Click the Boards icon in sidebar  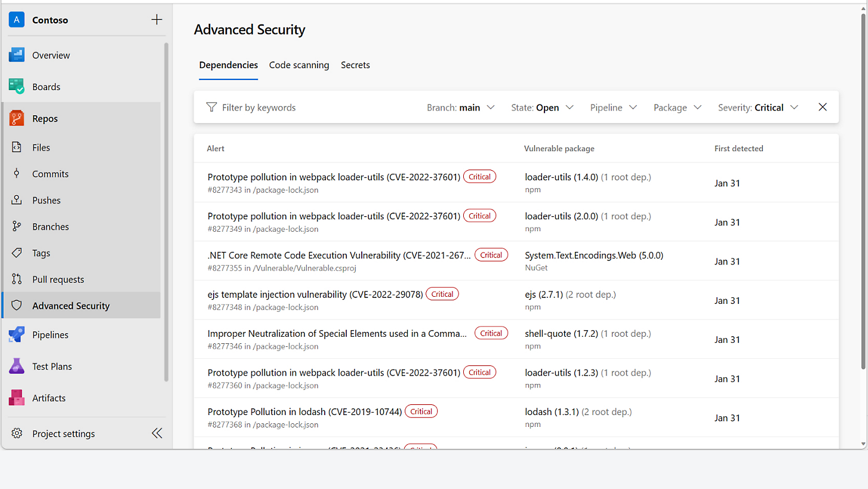click(x=17, y=87)
